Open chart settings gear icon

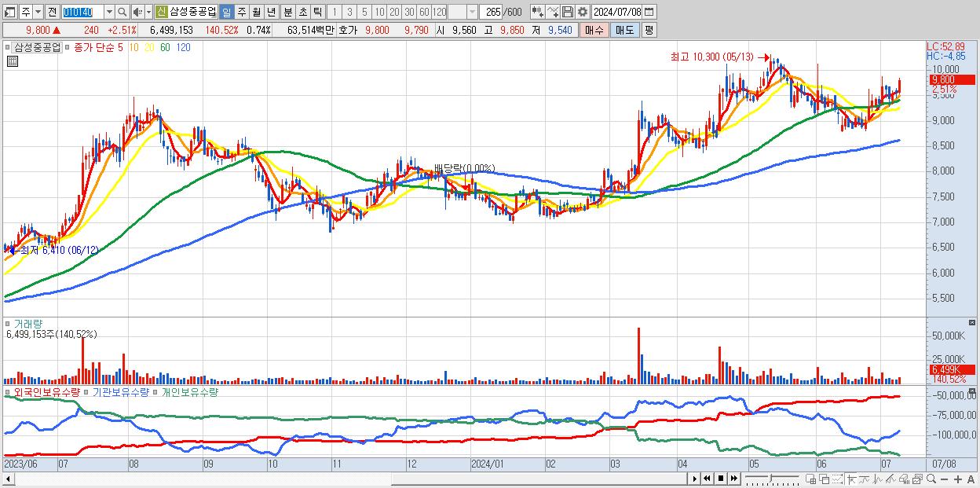click(x=583, y=12)
